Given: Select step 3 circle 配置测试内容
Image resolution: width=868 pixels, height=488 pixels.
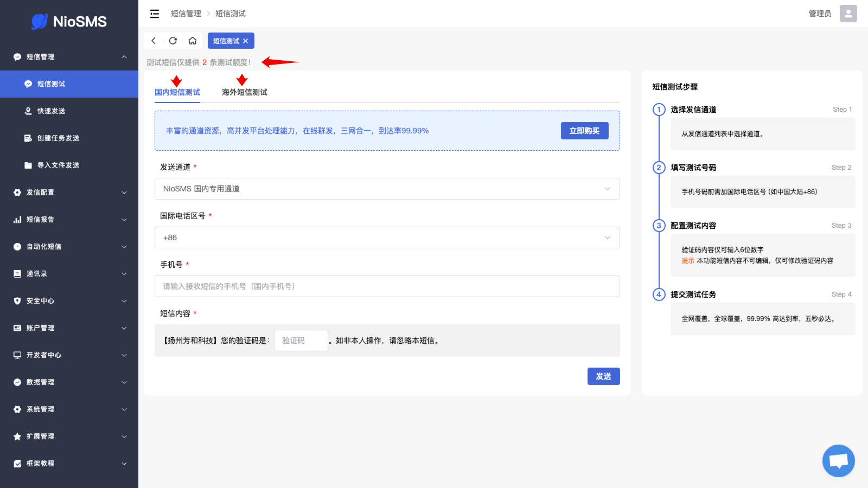Looking at the screenshot, I should click(659, 226).
